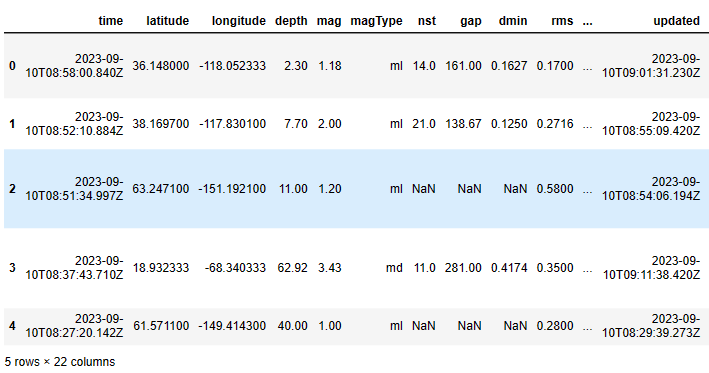Click rms value 0.2716
Viewport: 709px width, 373px height.
click(x=555, y=124)
